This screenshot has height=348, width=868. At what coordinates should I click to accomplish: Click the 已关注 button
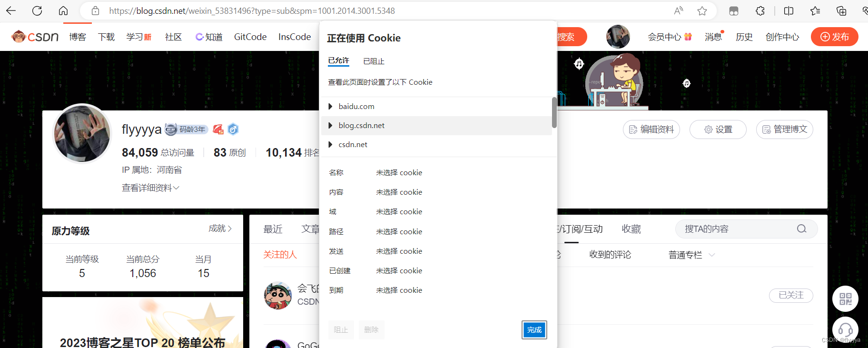pos(791,295)
